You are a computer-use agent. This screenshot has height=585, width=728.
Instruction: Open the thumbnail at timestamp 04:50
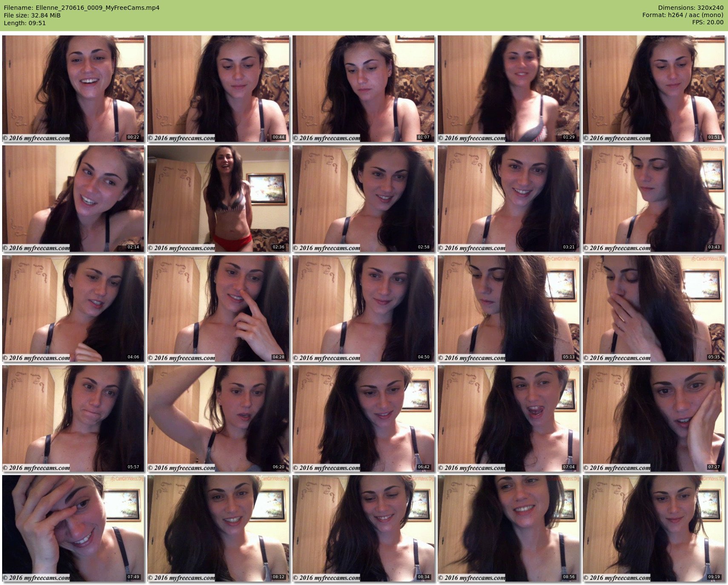click(364, 308)
